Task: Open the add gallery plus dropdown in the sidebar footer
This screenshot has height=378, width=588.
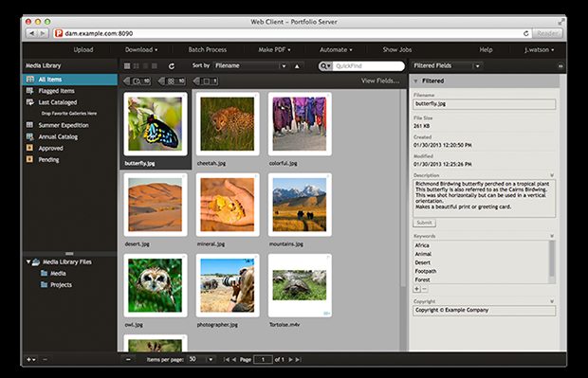Action: point(30,360)
